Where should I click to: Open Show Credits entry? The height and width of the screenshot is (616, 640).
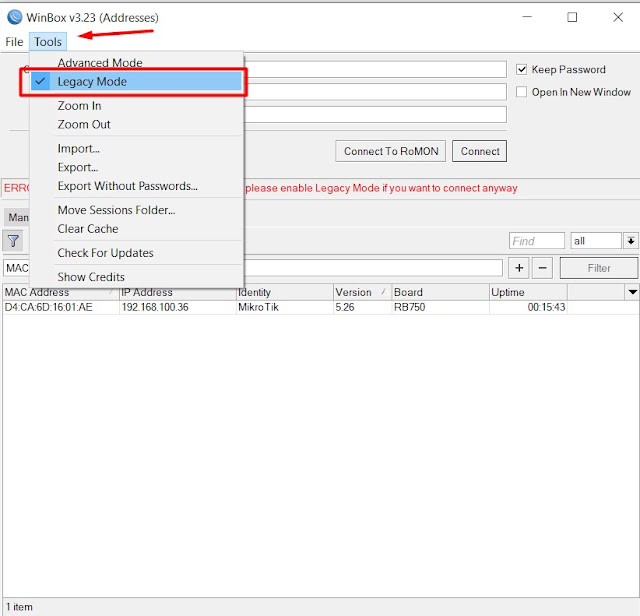pyautogui.click(x=137, y=277)
